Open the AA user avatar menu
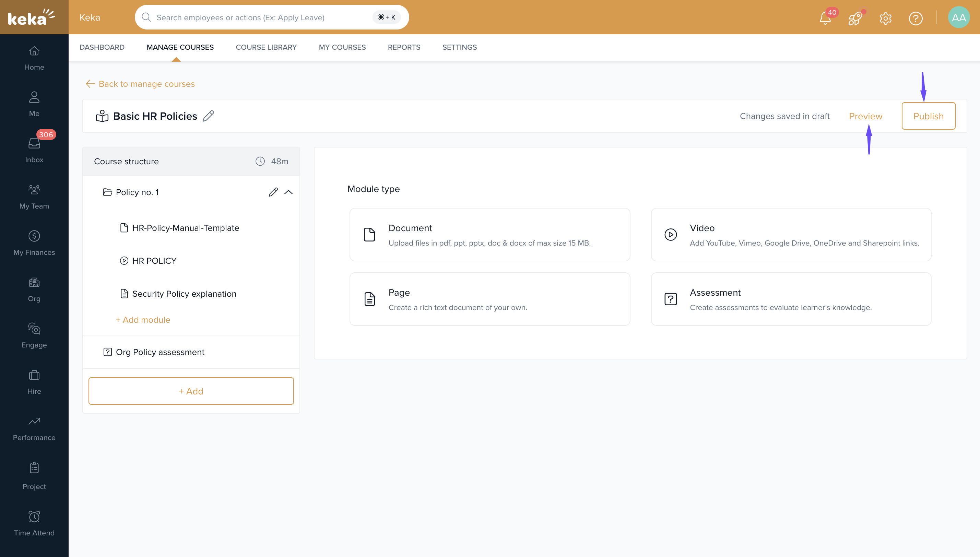The image size is (980, 557). pos(959,17)
